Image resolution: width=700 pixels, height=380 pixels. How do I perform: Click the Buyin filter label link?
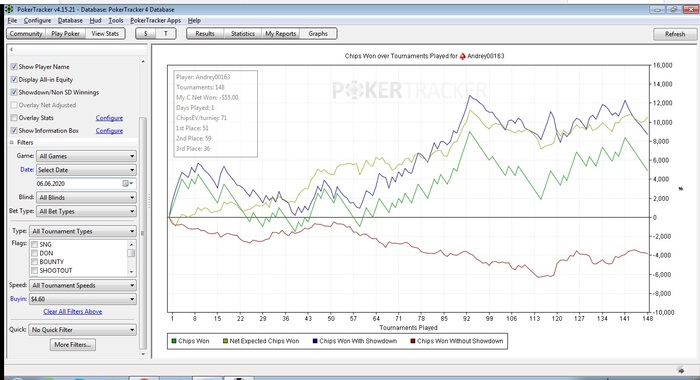pyautogui.click(x=18, y=299)
